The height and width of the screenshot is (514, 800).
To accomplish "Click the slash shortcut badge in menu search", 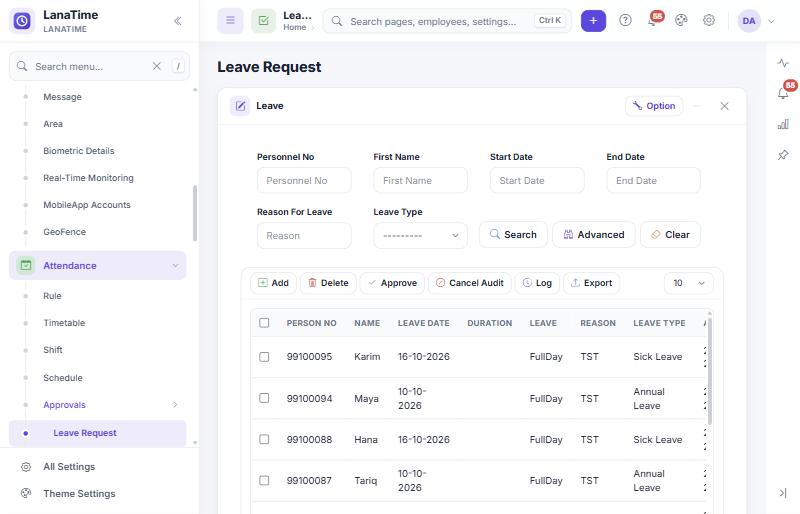I will coord(178,66).
